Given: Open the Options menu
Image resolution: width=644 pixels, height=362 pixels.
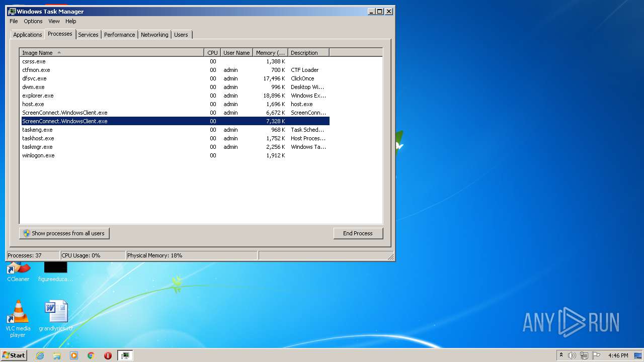Looking at the screenshot, I should [33, 21].
